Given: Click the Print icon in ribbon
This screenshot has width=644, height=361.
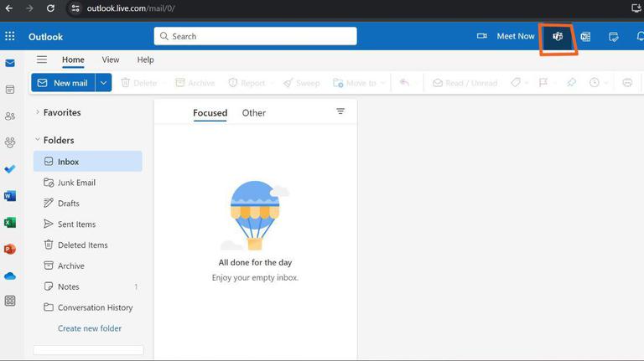Looking at the screenshot, I should (x=627, y=83).
